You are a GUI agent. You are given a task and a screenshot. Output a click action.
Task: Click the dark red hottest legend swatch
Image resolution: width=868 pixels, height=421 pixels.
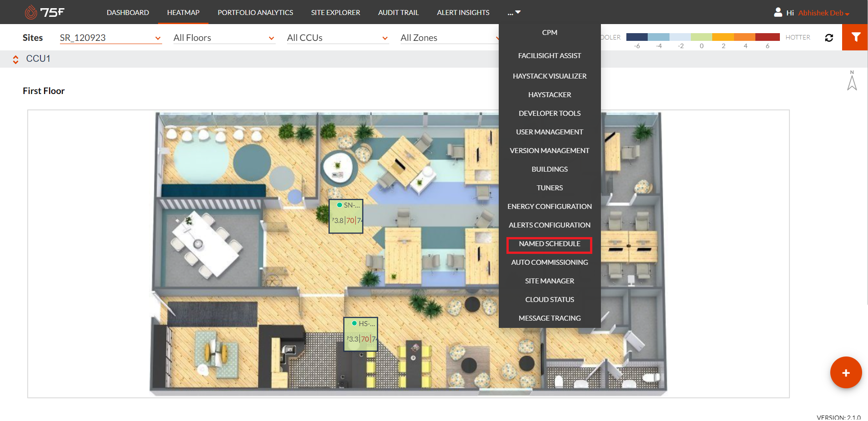coord(767,37)
